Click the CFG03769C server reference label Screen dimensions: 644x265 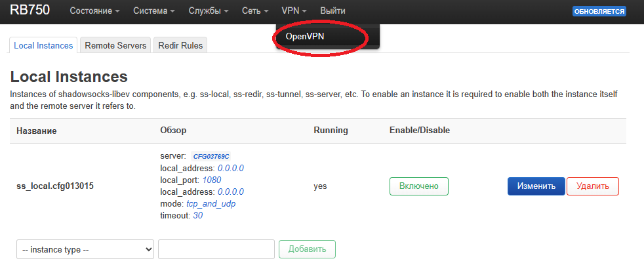(211, 157)
